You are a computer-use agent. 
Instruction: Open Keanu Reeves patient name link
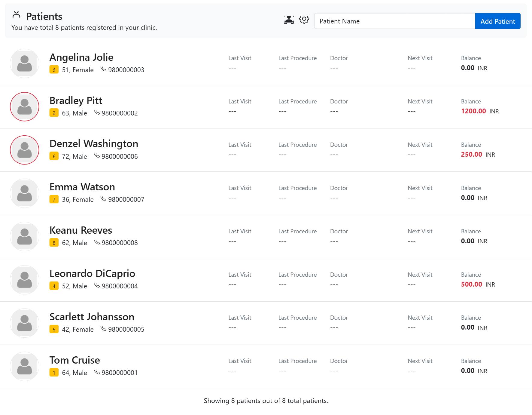(81, 230)
